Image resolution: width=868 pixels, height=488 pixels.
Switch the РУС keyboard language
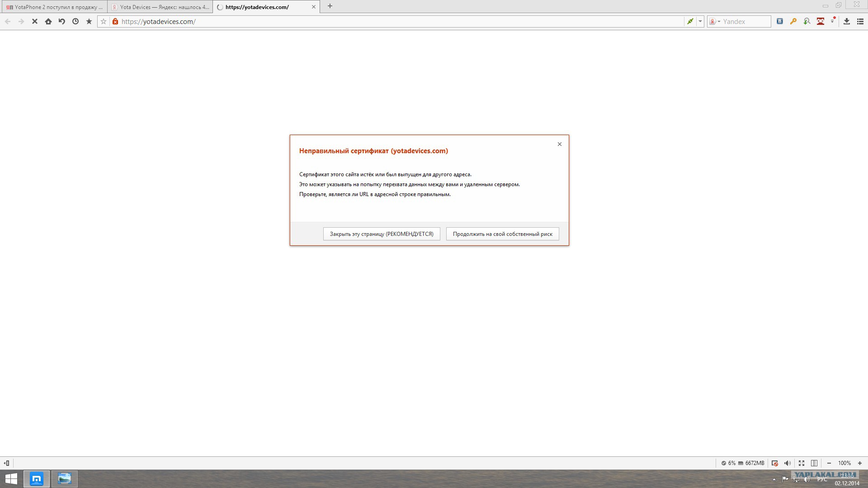coord(822,479)
